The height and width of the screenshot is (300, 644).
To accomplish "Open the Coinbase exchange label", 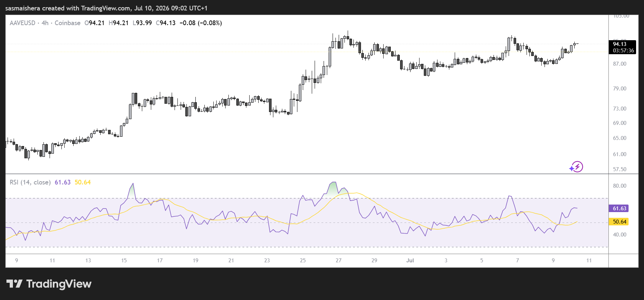I will [68, 23].
